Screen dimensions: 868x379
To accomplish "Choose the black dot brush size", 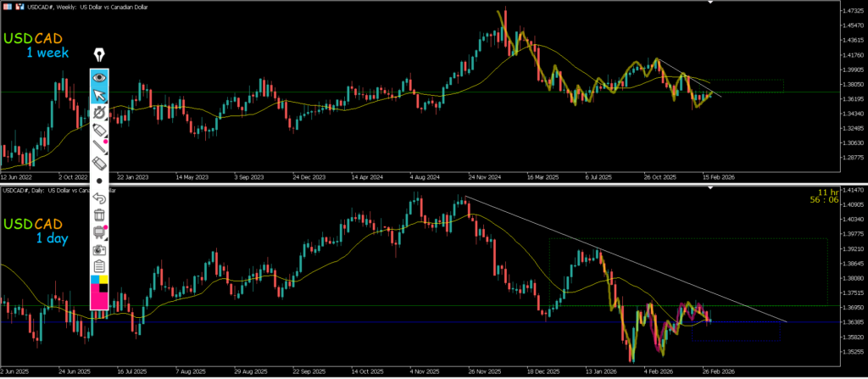I will (99, 181).
